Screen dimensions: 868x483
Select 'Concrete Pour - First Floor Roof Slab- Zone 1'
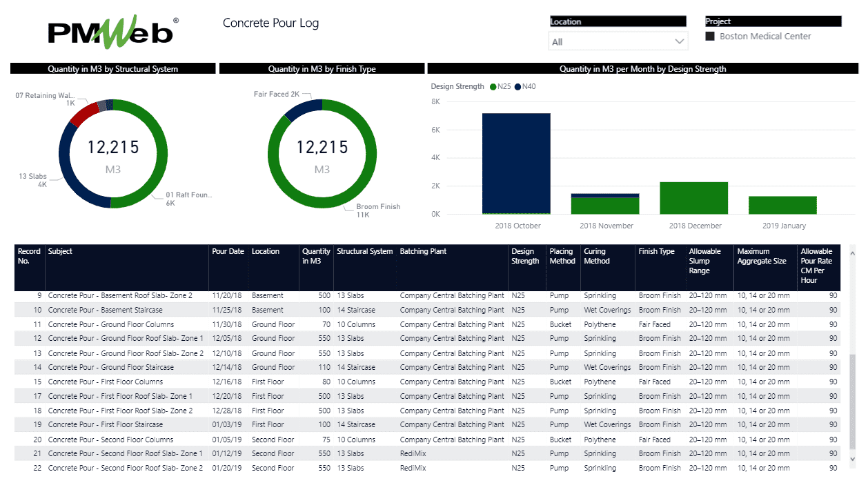[120, 396]
